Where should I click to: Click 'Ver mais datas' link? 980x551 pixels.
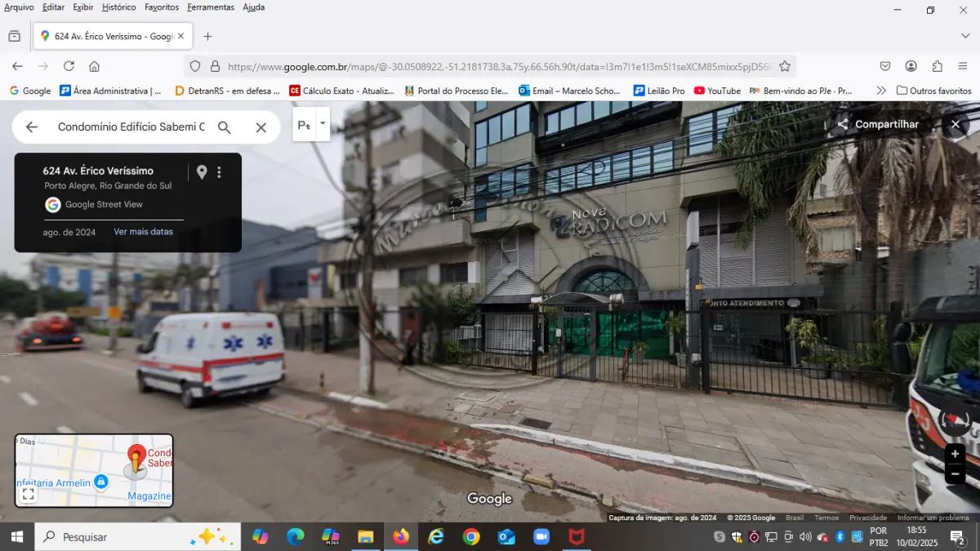143,232
